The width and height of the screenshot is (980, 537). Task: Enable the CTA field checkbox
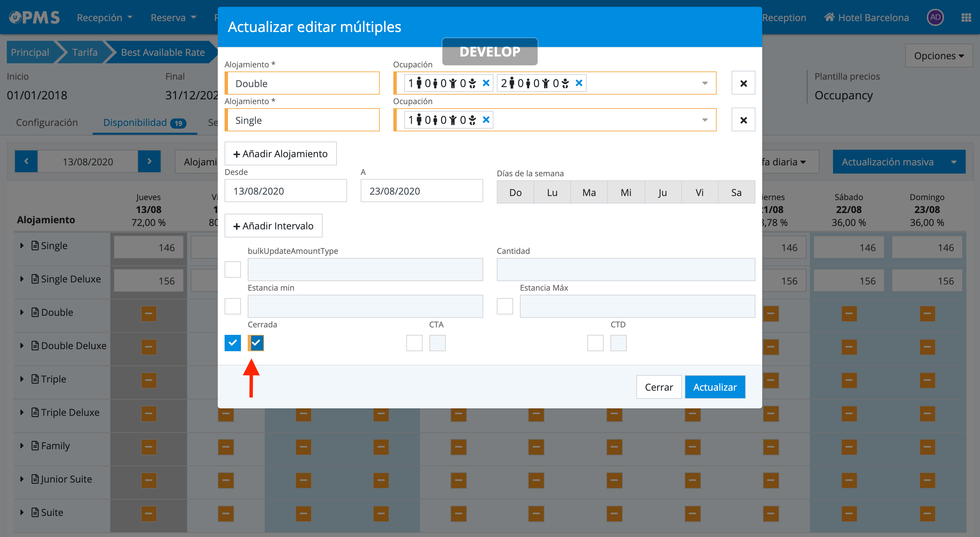coord(414,343)
